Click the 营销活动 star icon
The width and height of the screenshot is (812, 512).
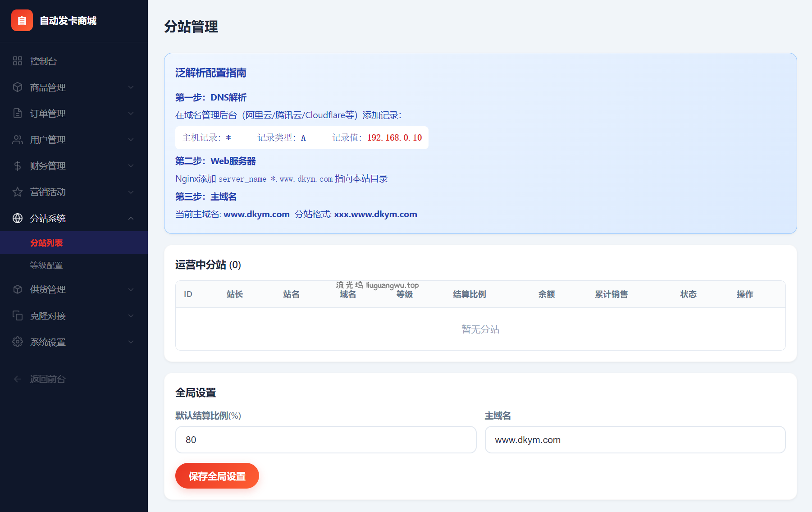coord(18,192)
